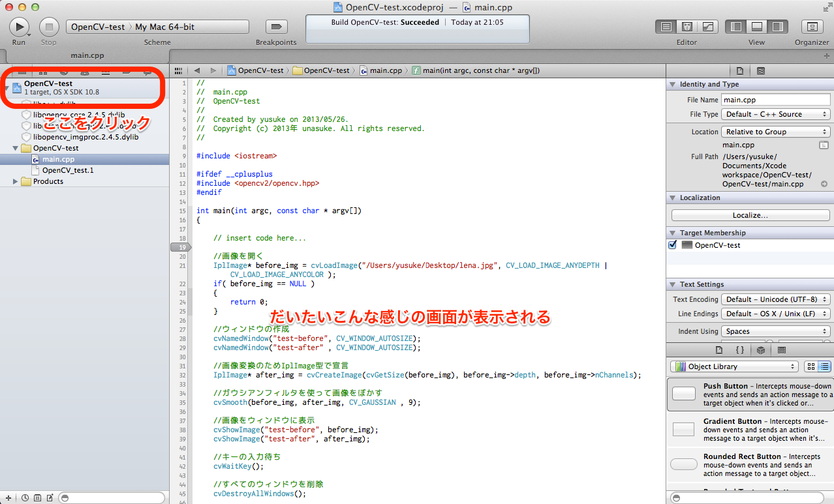The image size is (834, 504).
Task: Select the main.cpp tab
Action: click(x=87, y=55)
